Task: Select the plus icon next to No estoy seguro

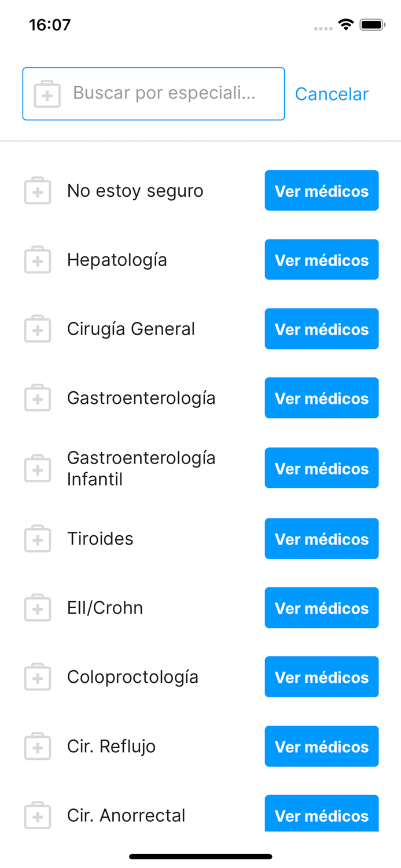Action: click(37, 190)
